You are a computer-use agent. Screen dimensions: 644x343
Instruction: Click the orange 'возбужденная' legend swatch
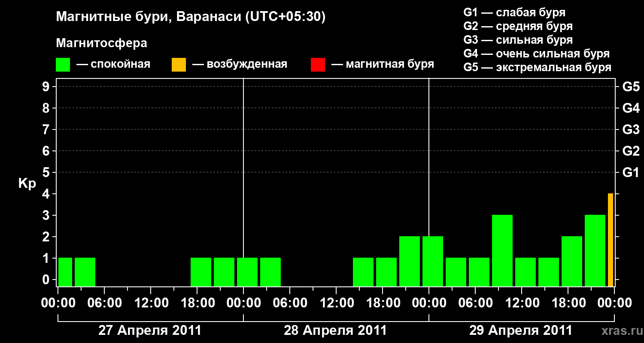(179, 65)
